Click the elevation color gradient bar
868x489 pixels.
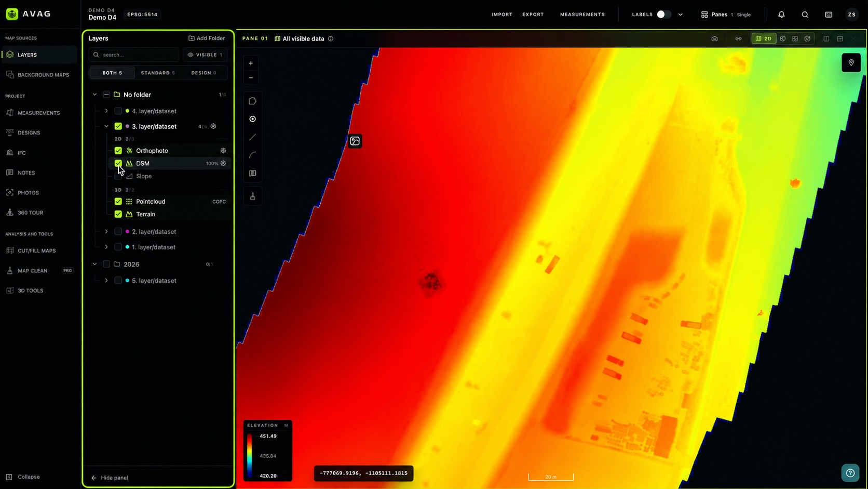click(x=250, y=456)
